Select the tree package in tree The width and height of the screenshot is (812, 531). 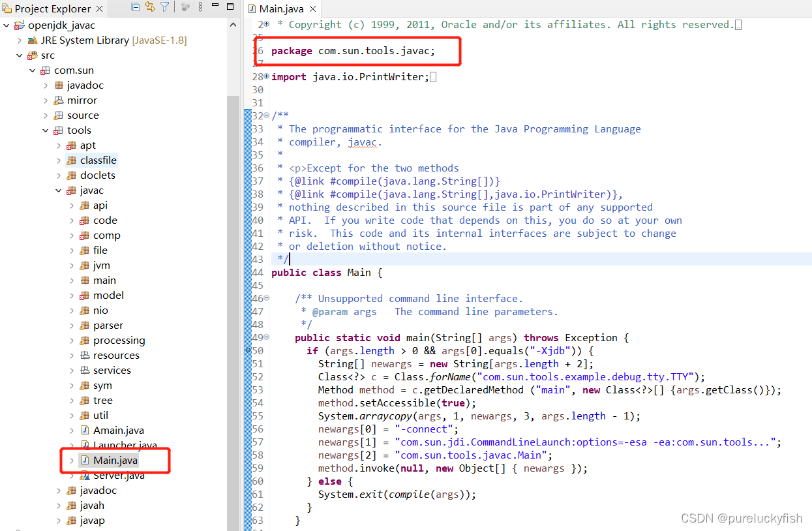coord(103,401)
